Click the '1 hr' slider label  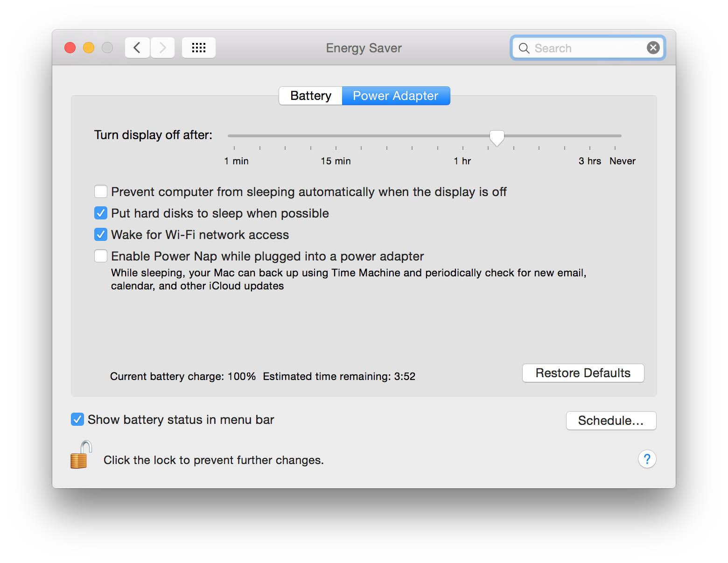pos(462,161)
